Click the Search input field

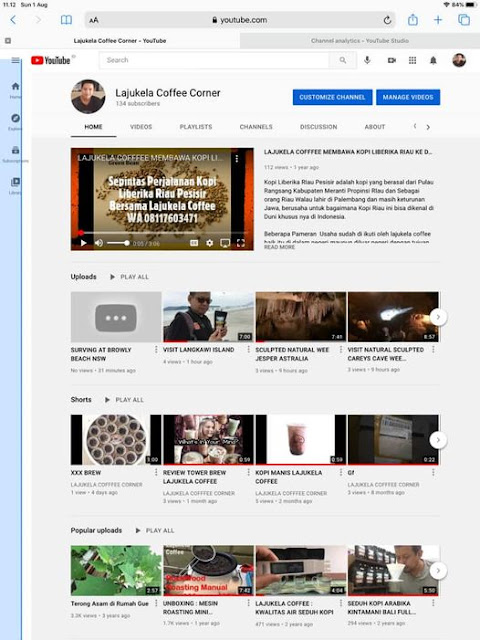pyautogui.click(x=214, y=60)
